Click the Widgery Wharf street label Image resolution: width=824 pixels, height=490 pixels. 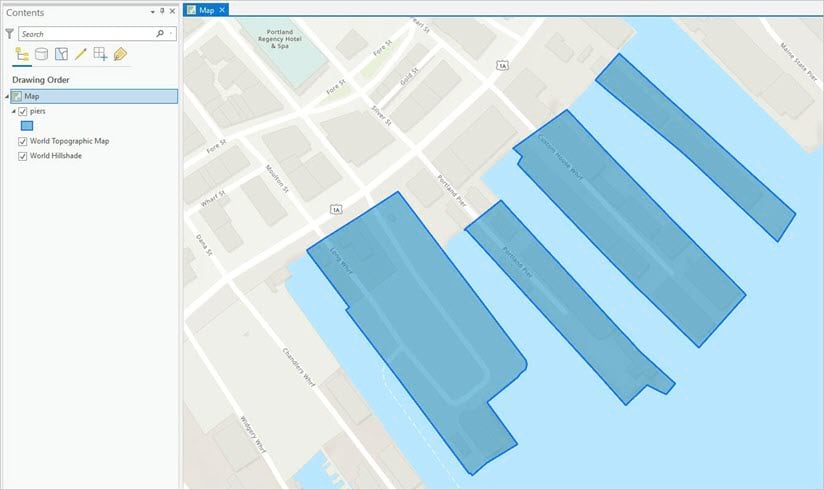click(253, 434)
